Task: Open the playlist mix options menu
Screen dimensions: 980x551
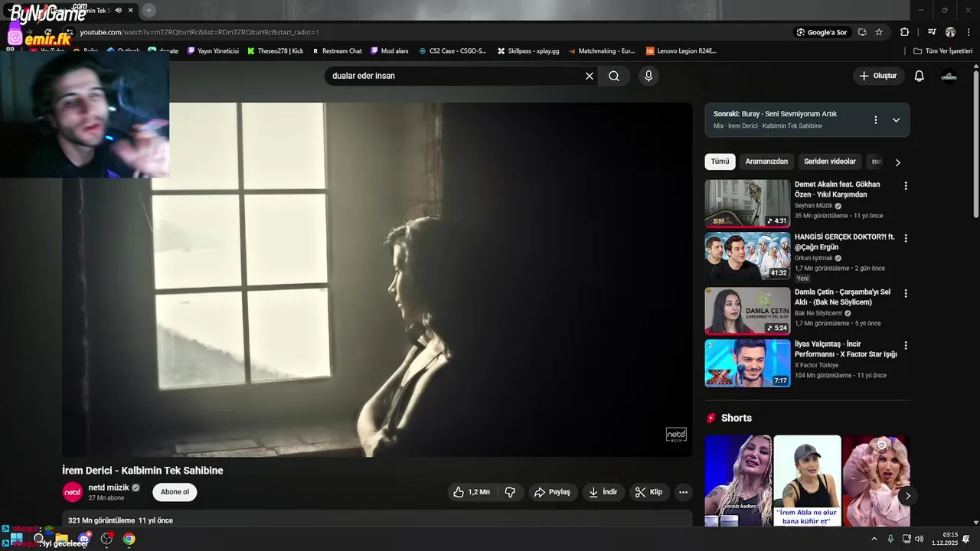Action: pos(876,120)
